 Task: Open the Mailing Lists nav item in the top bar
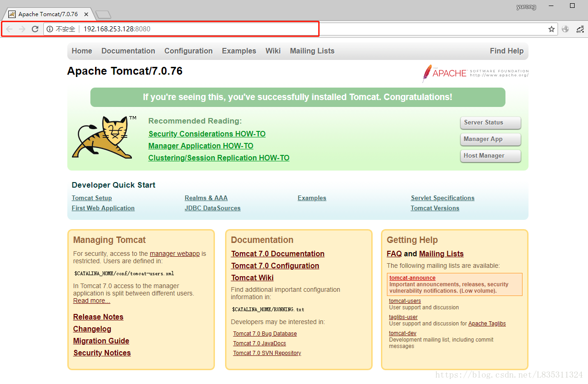312,51
